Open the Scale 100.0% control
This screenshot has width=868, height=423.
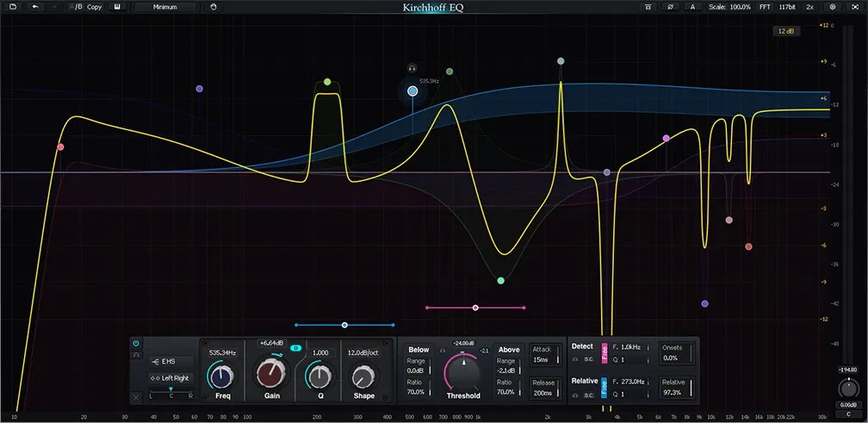729,7
